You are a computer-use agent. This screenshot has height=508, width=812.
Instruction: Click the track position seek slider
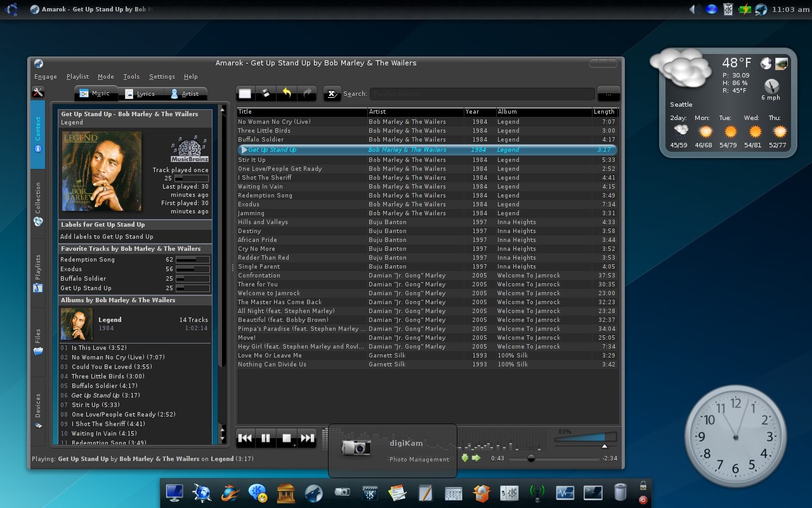(554, 458)
